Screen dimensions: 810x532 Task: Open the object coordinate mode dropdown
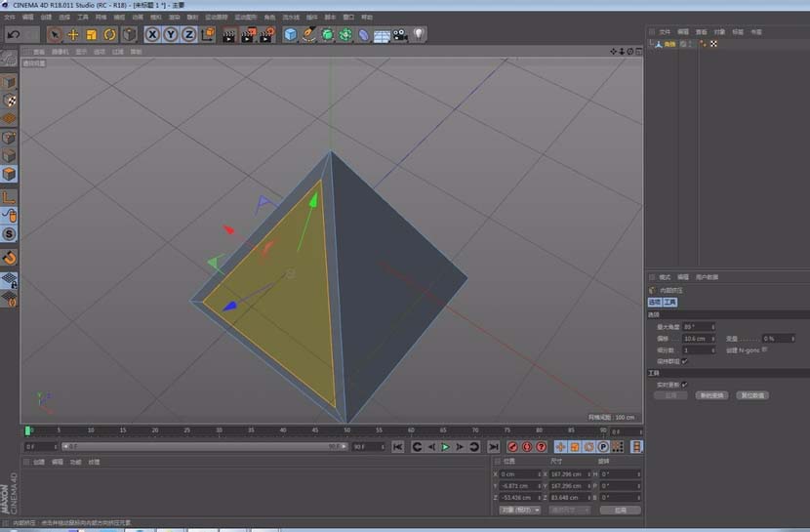(x=520, y=510)
